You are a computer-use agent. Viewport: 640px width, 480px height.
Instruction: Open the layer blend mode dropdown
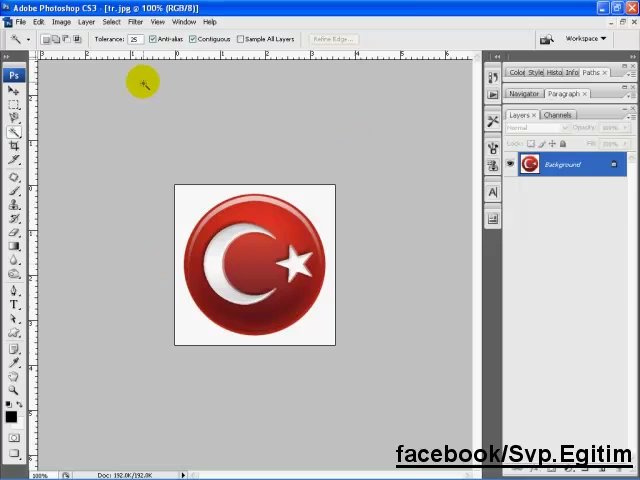pyautogui.click(x=537, y=128)
